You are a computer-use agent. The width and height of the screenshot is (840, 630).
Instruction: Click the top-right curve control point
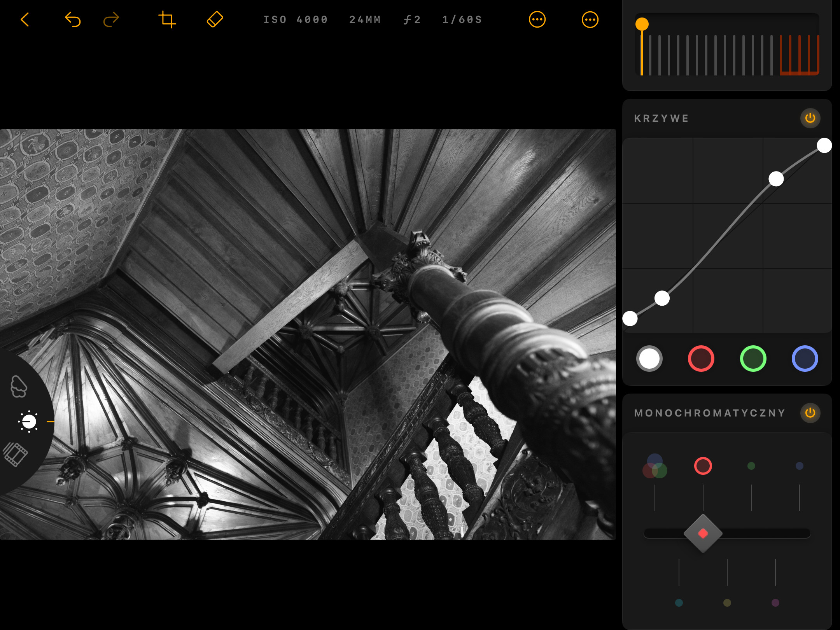[x=824, y=145]
